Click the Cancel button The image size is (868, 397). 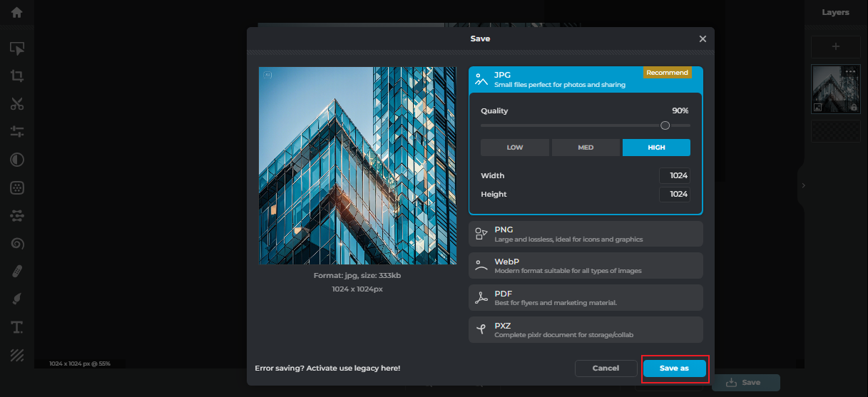[x=606, y=368]
